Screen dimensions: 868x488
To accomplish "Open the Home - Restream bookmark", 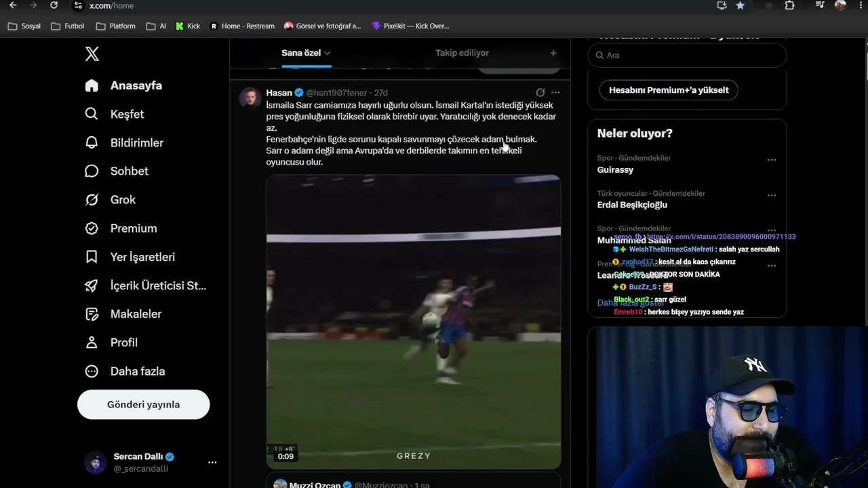I will point(242,26).
